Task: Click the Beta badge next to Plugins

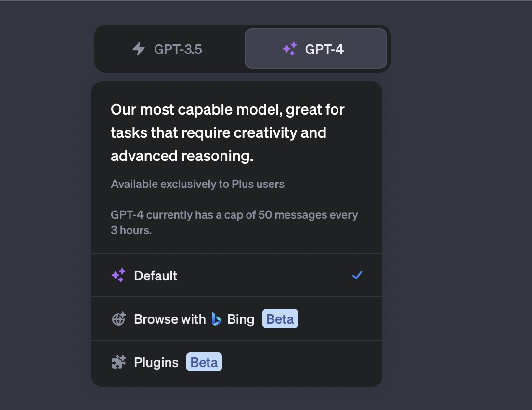Action: [204, 362]
